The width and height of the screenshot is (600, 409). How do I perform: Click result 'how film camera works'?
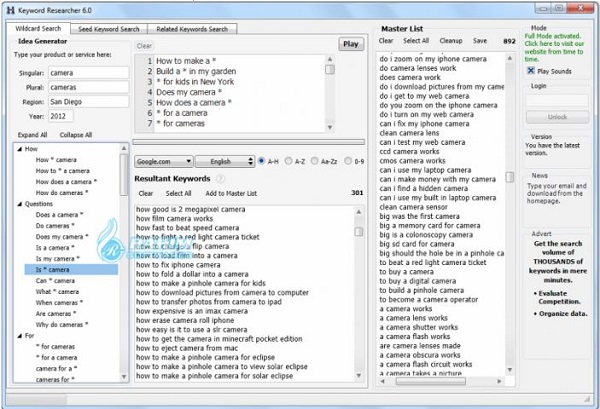174,218
